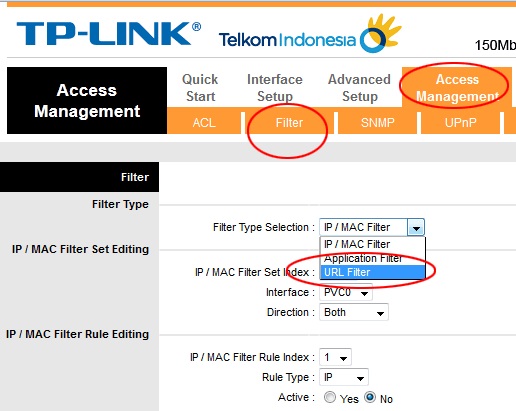This screenshot has height=411, width=516.
Task: Open the Rule Type dropdown
Action: click(344, 377)
